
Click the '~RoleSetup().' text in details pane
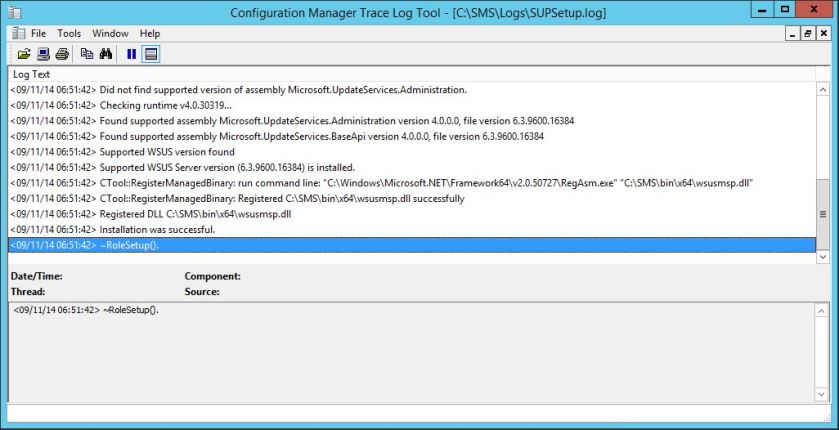pyautogui.click(x=131, y=310)
